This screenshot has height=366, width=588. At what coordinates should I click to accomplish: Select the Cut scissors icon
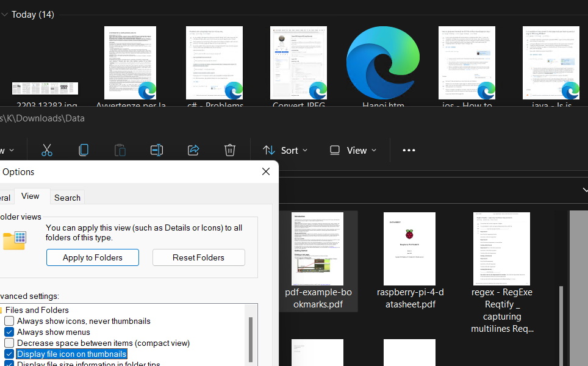click(x=47, y=149)
